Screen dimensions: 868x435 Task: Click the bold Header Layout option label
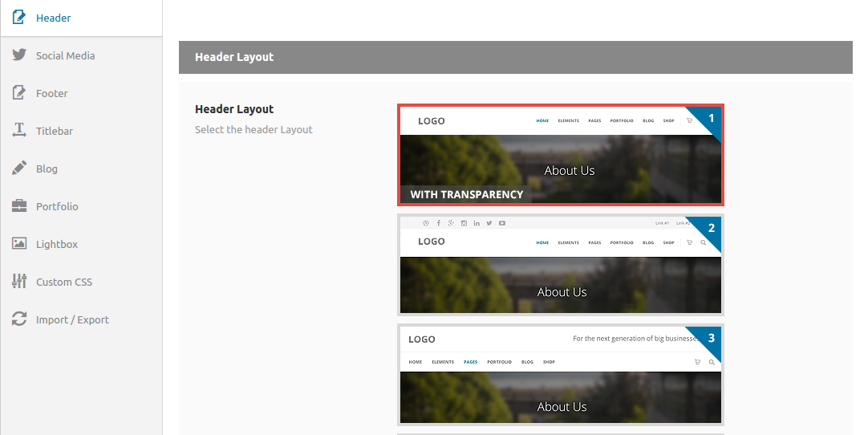coord(234,109)
